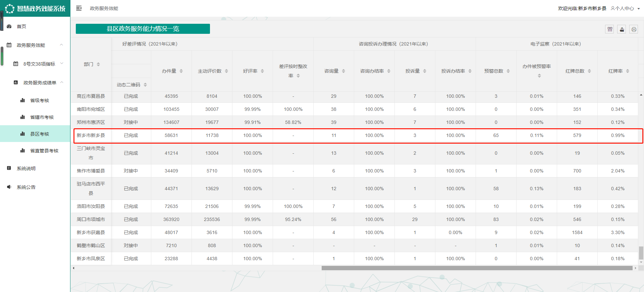Collapse the 政务服务效能 menu section

(61, 45)
